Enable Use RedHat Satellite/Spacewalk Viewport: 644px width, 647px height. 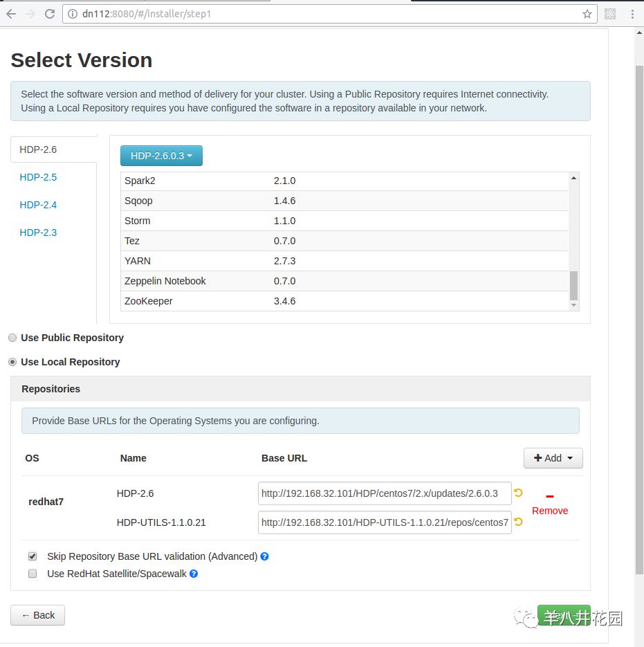pos(33,574)
